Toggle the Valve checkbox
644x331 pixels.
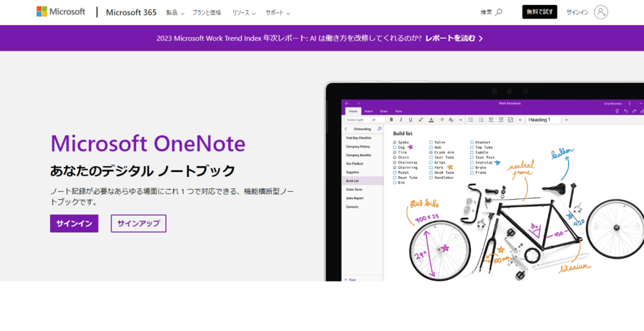pyautogui.click(x=431, y=143)
